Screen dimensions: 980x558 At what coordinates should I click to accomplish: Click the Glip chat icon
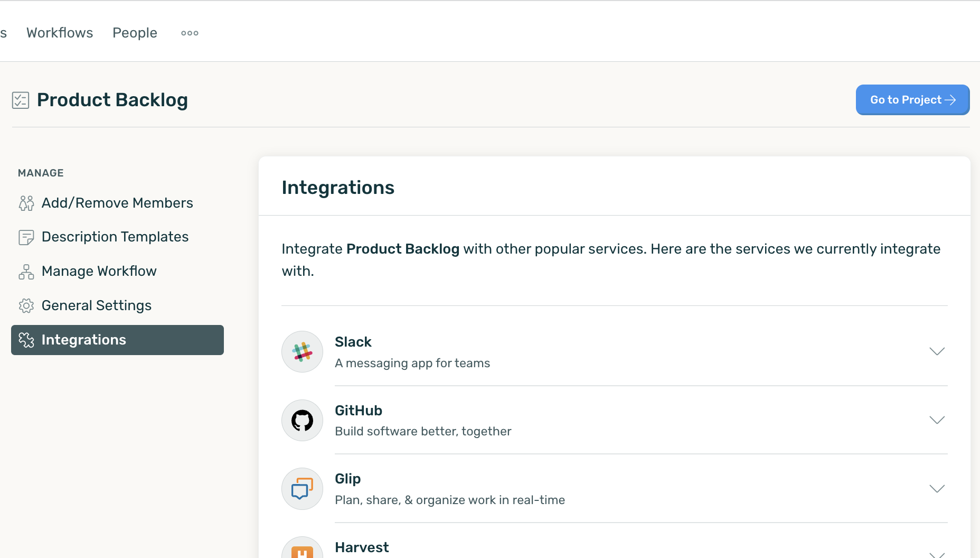[x=302, y=489]
